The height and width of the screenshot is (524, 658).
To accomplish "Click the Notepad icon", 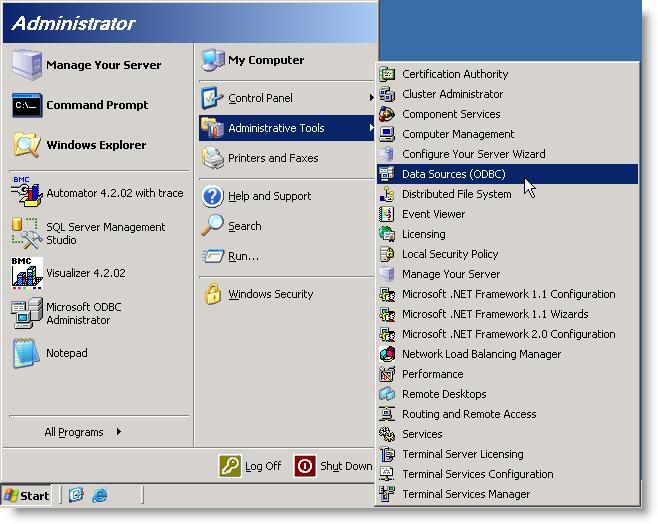I will [x=27, y=353].
